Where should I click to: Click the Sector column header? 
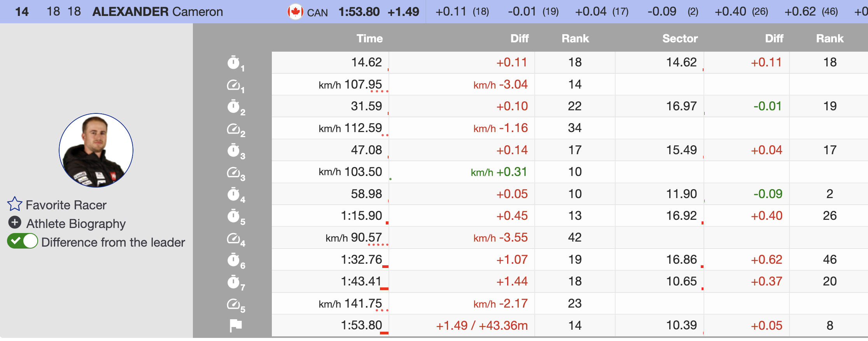pyautogui.click(x=680, y=38)
